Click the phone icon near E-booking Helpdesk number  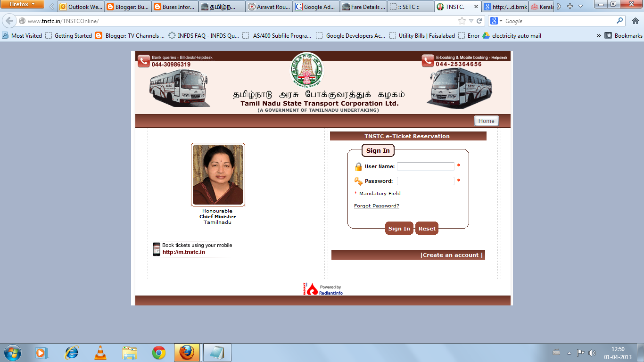click(427, 60)
